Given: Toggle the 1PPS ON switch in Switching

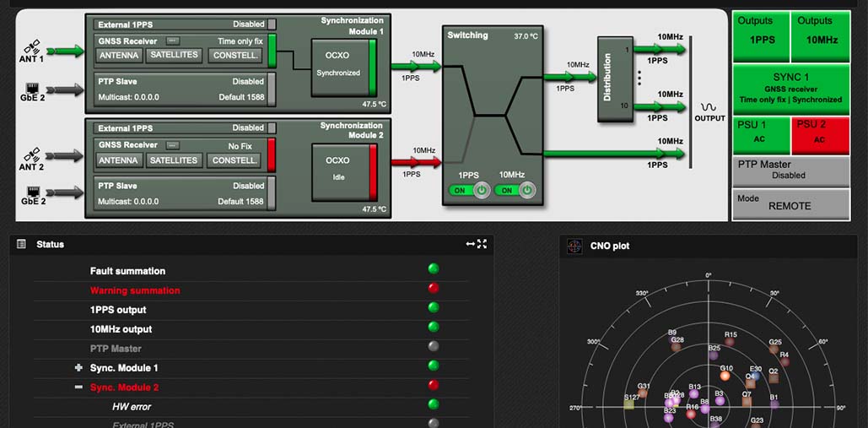Looking at the screenshot, I should click(x=468, y=190).
